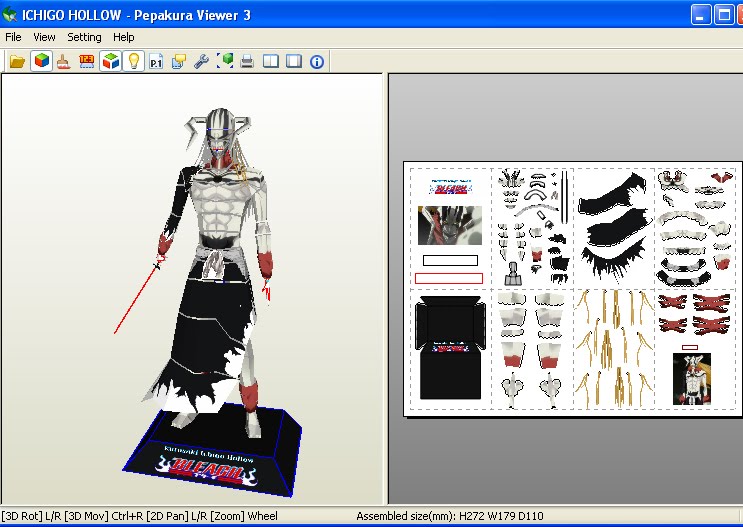
Task: Click the large black robe pattern pieces
Action: (x=614, y=227)
